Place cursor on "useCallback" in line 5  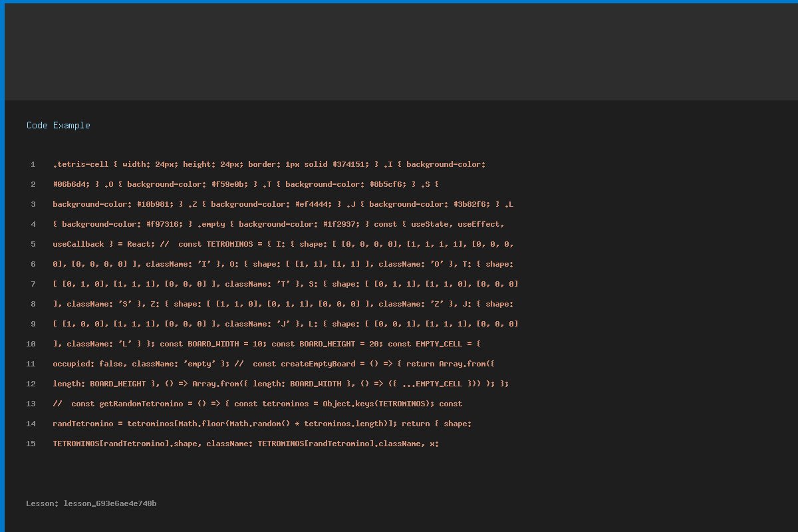(x=78, y=244)
